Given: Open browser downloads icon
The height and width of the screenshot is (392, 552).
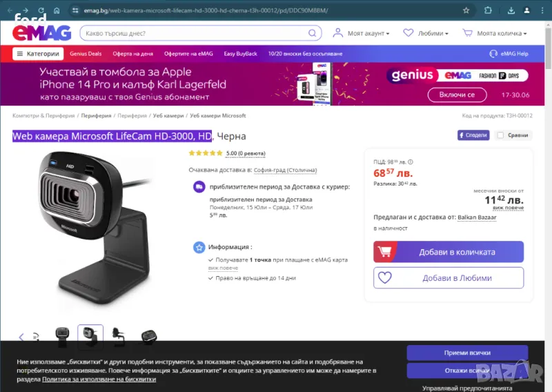Looking at the screenshot, I should pyautogui.click(x=511, y=10).
